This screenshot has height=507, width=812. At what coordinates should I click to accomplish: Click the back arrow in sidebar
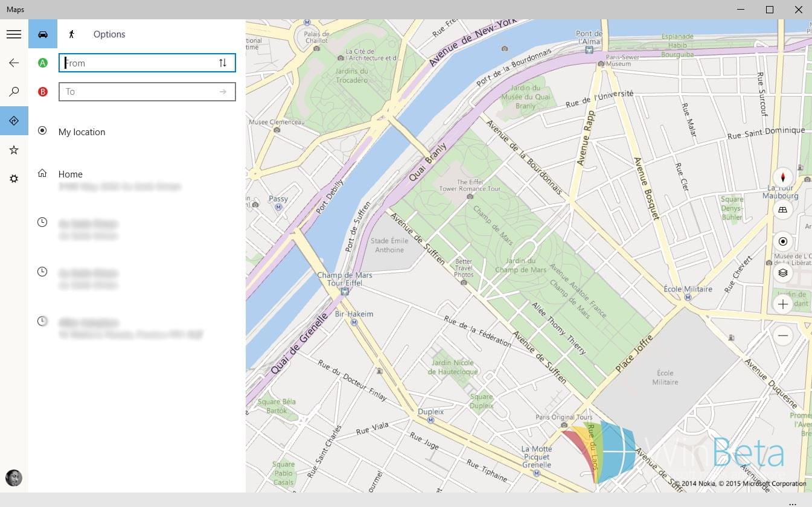tap(14, 63)
